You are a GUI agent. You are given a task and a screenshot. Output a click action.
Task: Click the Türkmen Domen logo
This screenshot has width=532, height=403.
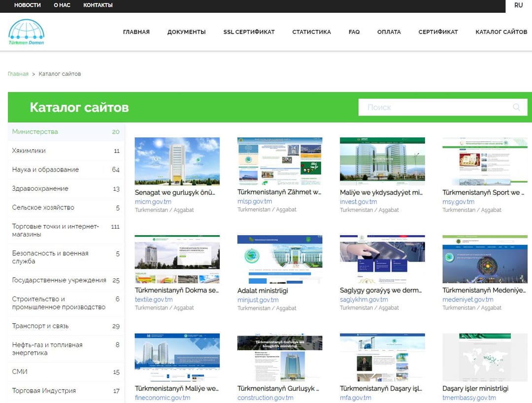26,32
